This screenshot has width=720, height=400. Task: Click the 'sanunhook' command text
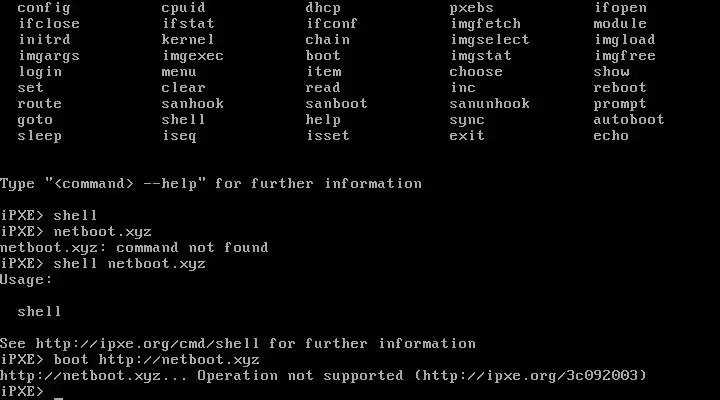point(489,103)
